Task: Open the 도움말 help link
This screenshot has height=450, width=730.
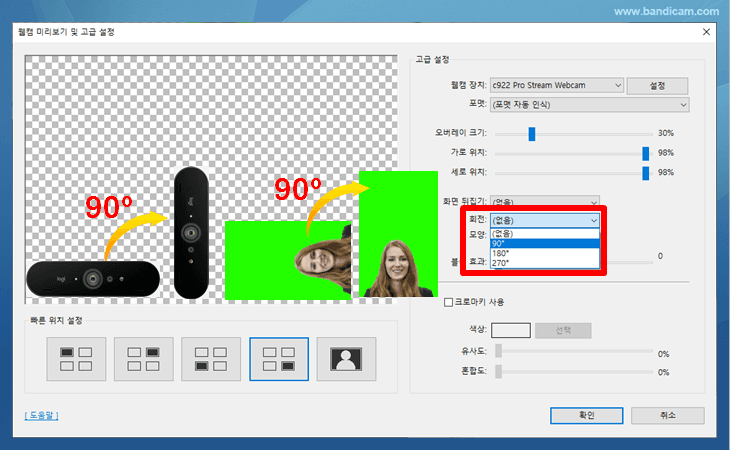Action: pyautogui.click(x=41, y=415)
